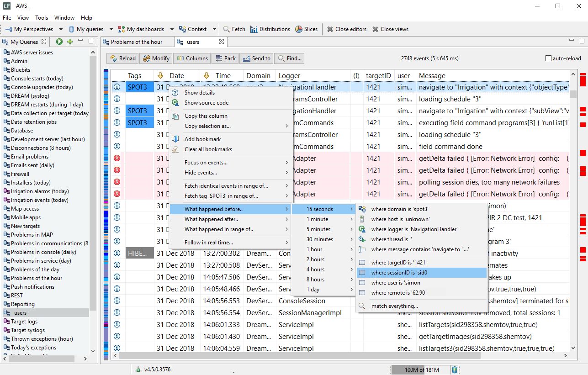Click the green plus add query icon

click(70, 42)
